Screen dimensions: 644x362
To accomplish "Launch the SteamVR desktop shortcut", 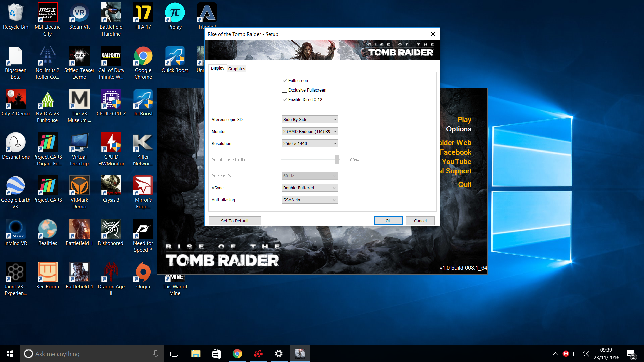I will coord(79,17).
